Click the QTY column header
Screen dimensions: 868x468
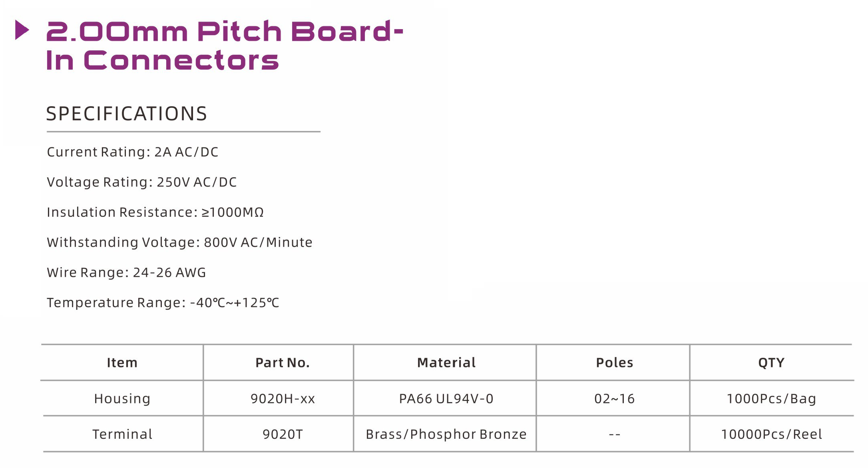coord(771,363)
